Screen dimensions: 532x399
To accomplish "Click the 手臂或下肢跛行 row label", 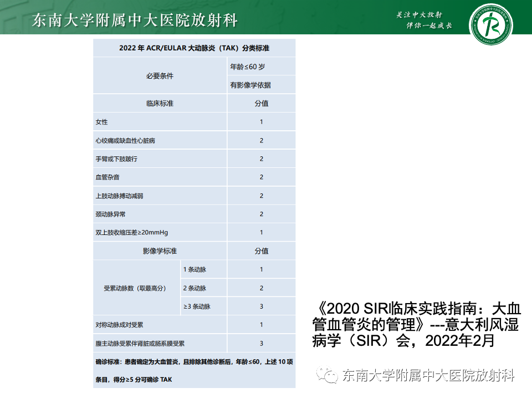I will 116,159.
